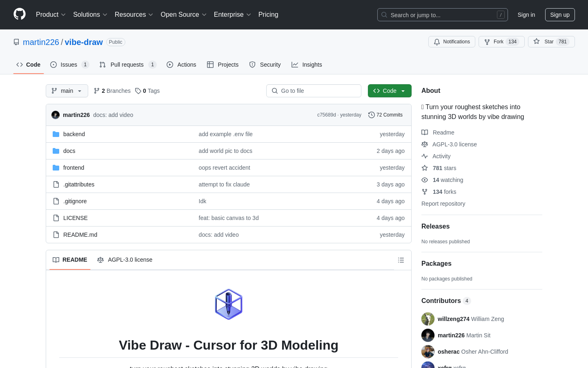Click the Notifications bell button
This screenshot has height=368, width=588.
[x=452, y=42]
